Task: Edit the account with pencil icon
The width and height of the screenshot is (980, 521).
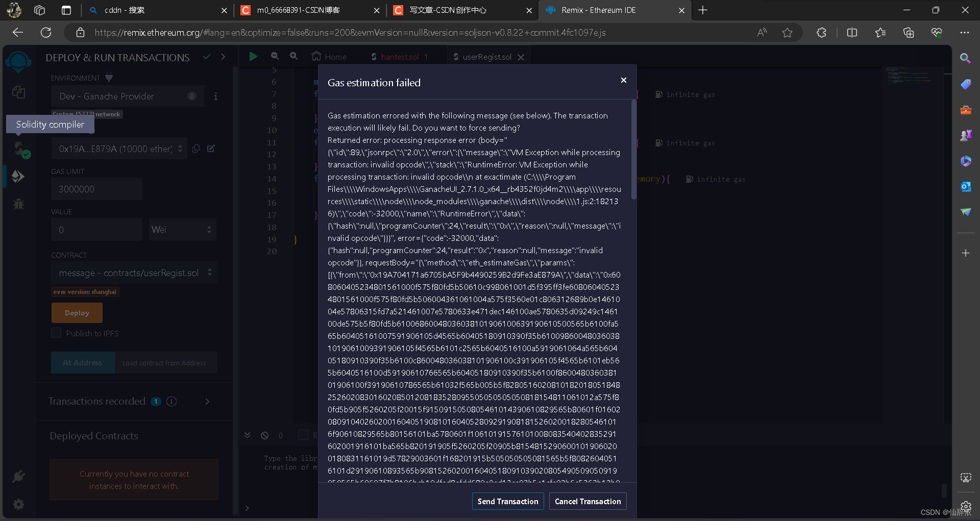Action: click(211, 148)
